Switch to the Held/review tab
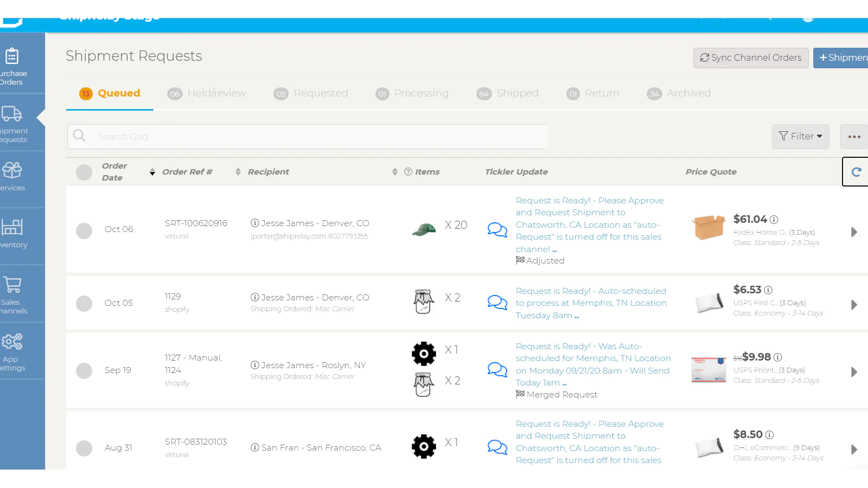The width and height of the screenshot is (868, 488). coord(207,93)
